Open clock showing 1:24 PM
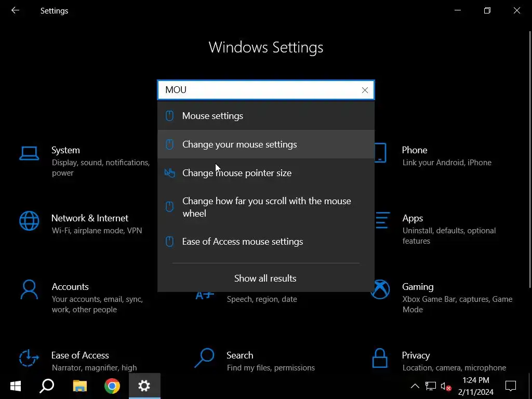 [x=476, y=386]
